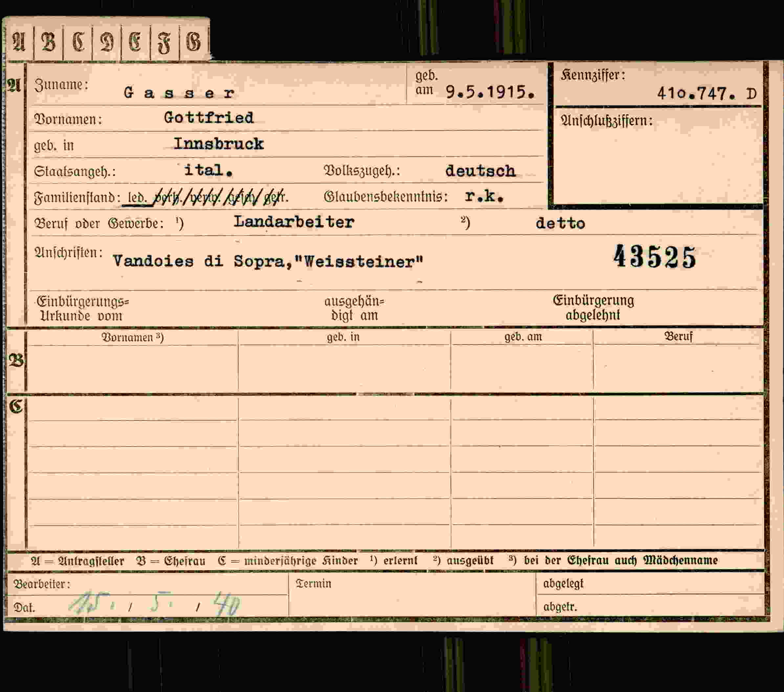The image size is (784, 692).
Task: Click the 'Dat.' label
Action: coord(24,607)
